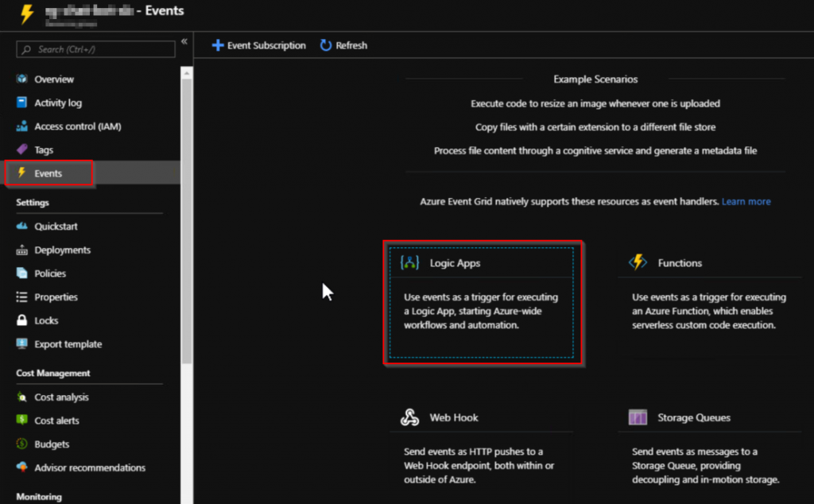Click the Policies document icon
Screen dimensions: 814x504
21,273
